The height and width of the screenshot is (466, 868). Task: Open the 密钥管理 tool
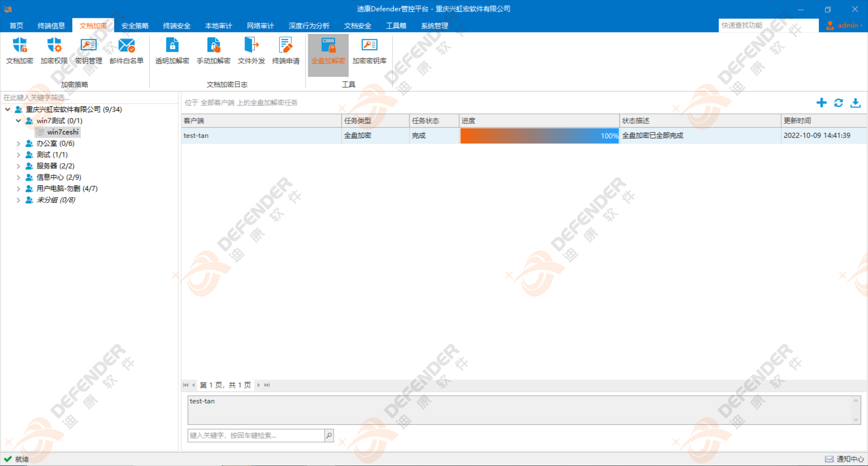tap(89, 51)
